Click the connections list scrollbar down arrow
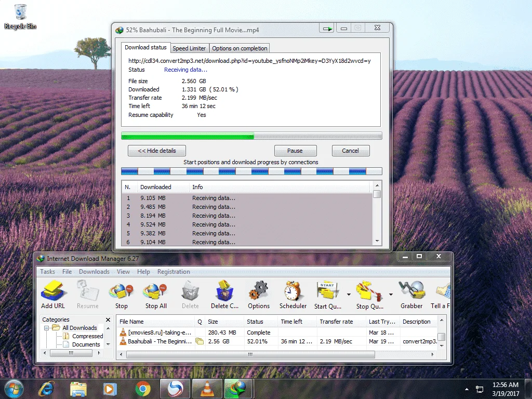The height and width of the screenshot is (399, 532). pos(377,241)
